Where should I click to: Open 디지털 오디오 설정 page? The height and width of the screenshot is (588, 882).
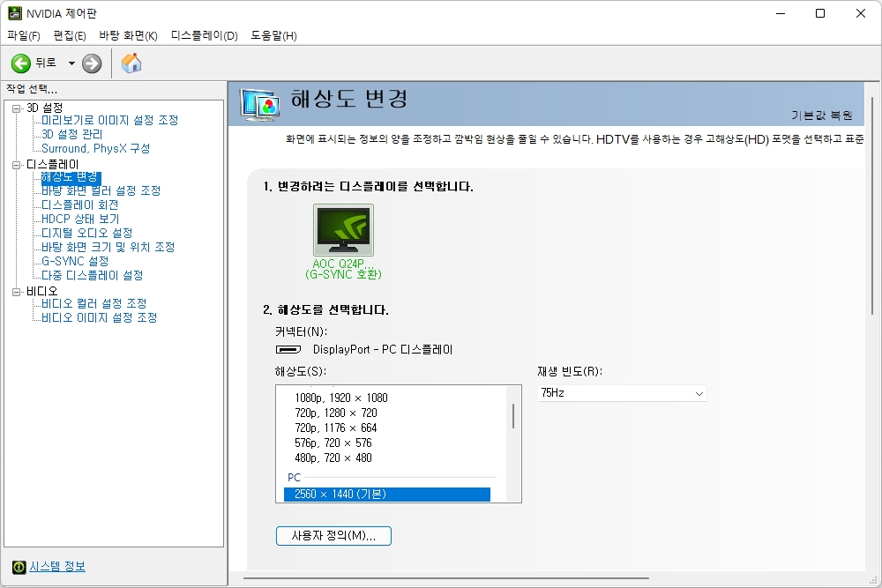[x=87, y=234]
